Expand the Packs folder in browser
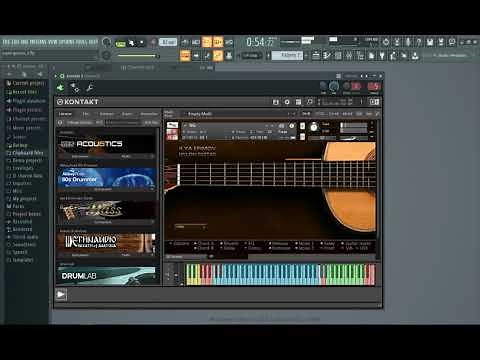The width and height of the screenshot is (480, 360). point(15,206)
